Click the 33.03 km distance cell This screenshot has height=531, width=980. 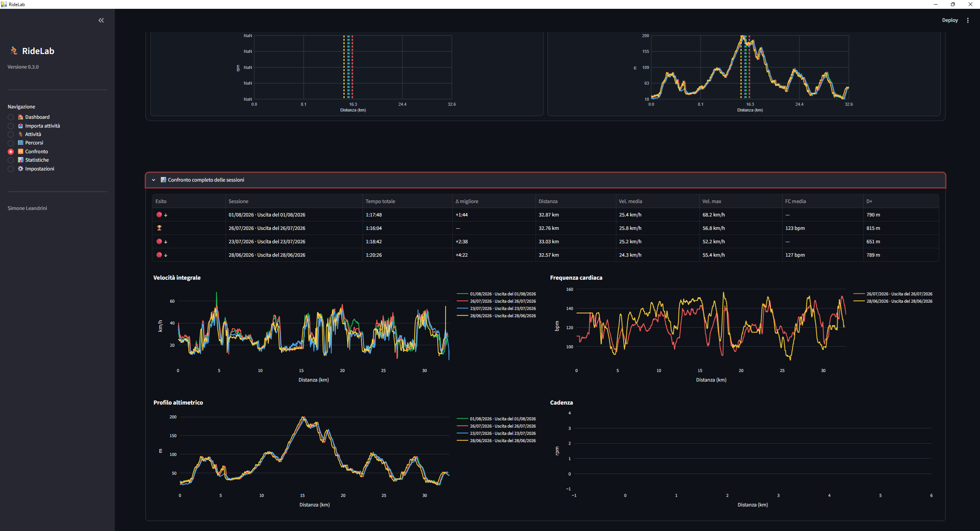click(575, 241)
